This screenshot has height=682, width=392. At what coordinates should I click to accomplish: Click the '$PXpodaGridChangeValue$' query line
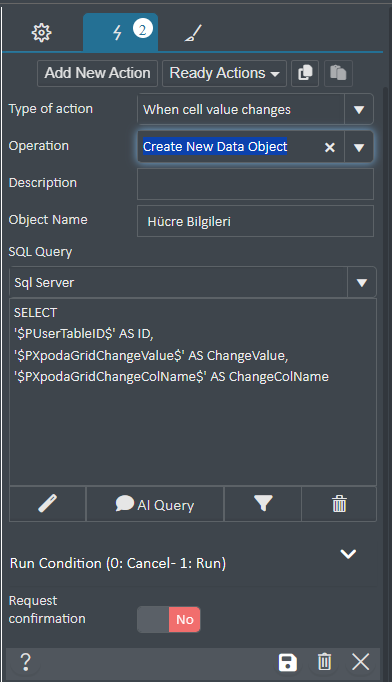151,355
